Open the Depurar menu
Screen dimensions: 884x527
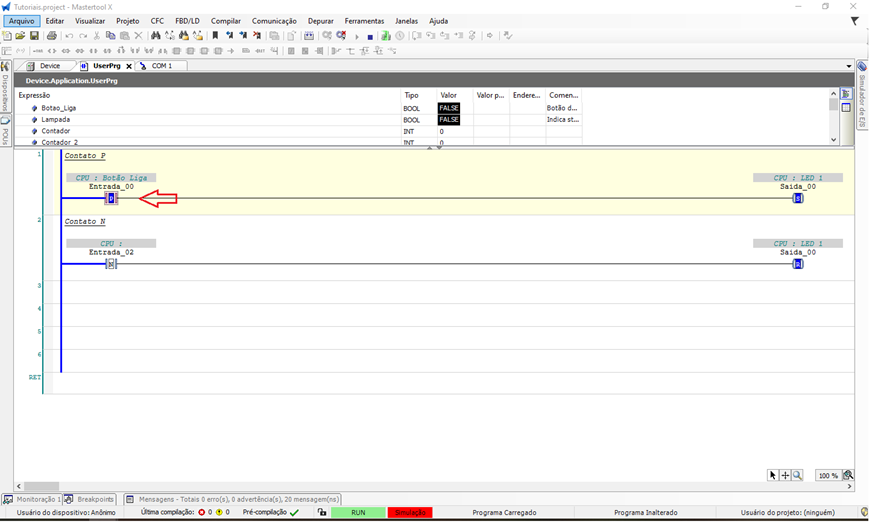click(x=321, y=20)
